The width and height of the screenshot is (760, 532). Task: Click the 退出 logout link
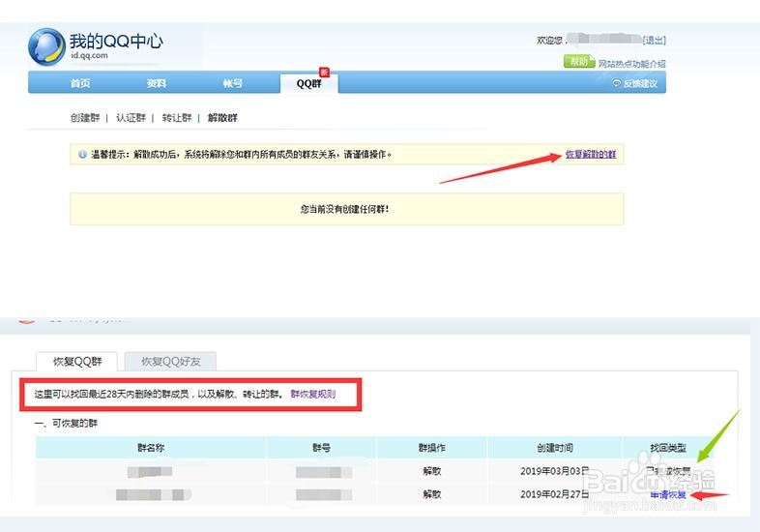[655, 41]
